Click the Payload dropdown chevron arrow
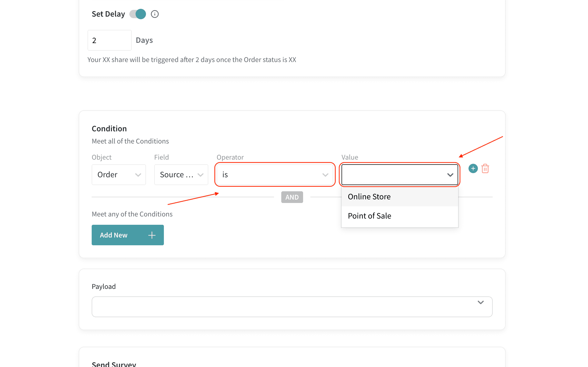 click(480, 302)
